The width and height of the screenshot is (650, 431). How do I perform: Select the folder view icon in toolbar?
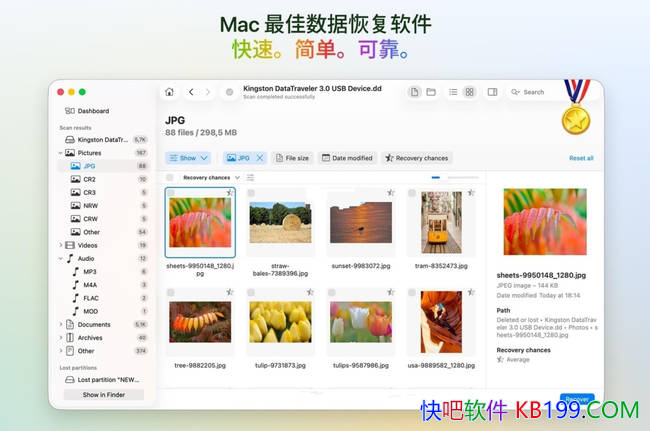(430, 92)
